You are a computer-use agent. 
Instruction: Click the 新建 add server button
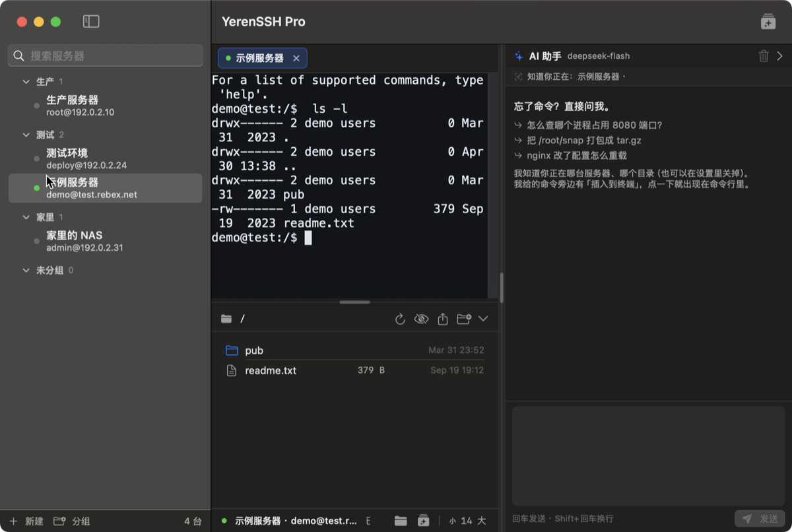click(x=26, y=521)
